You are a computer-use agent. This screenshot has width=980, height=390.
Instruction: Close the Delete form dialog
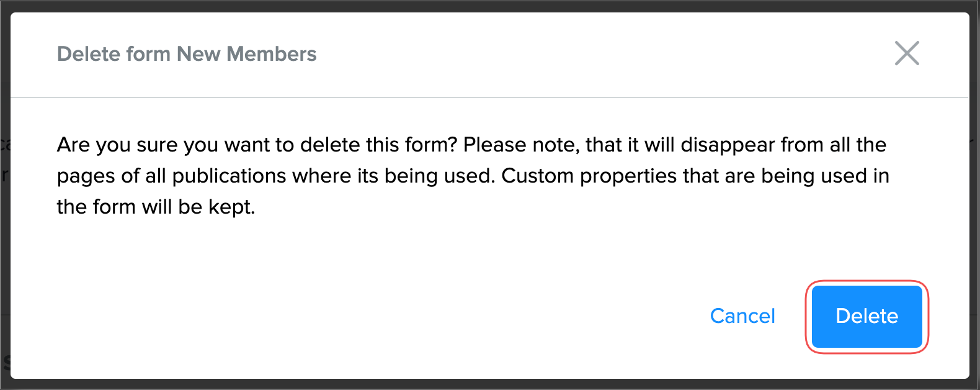pos(907,53)
